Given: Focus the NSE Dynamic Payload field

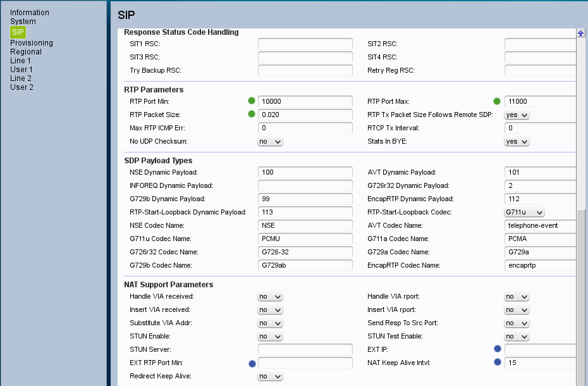Looking at the screenshot, I should click(305, 173).
